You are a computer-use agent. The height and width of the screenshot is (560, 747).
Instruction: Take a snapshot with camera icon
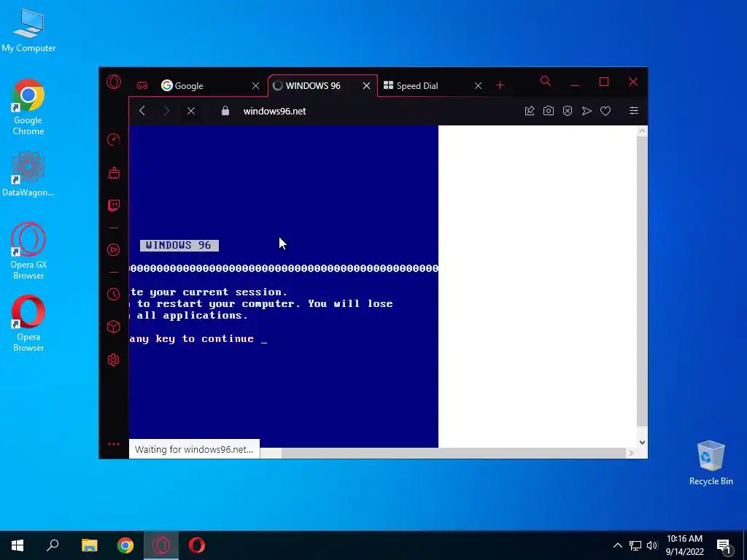click(x=549, y=111)
